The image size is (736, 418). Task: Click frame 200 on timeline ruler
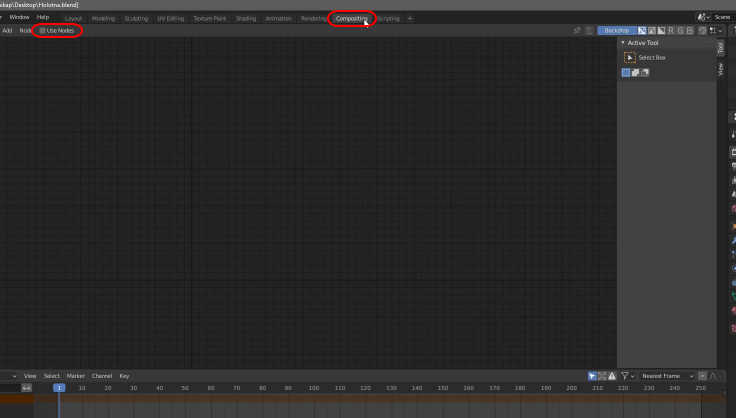pos(571,388)
